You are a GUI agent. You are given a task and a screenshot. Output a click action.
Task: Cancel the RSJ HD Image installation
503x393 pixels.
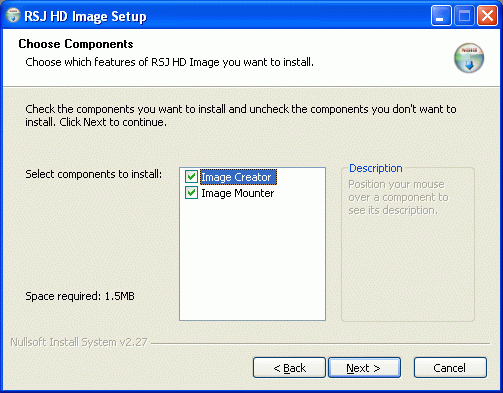pyautogui.click(x=450, y=368)
